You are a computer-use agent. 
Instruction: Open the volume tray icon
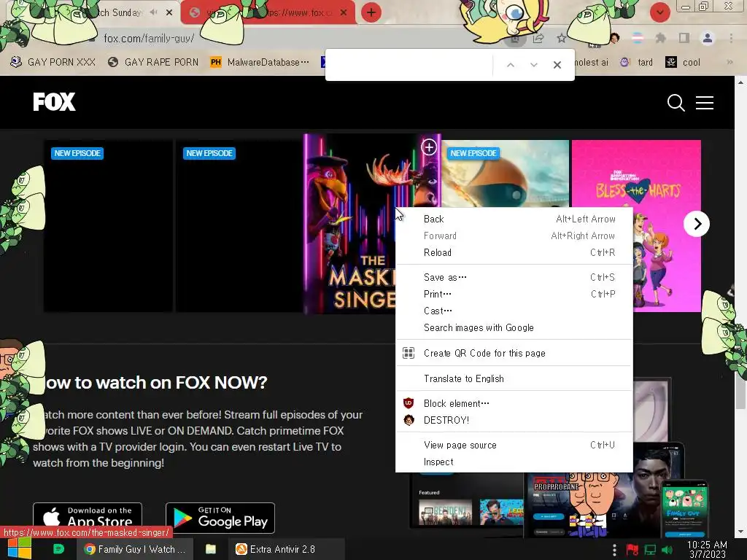(x=667, y=550)
